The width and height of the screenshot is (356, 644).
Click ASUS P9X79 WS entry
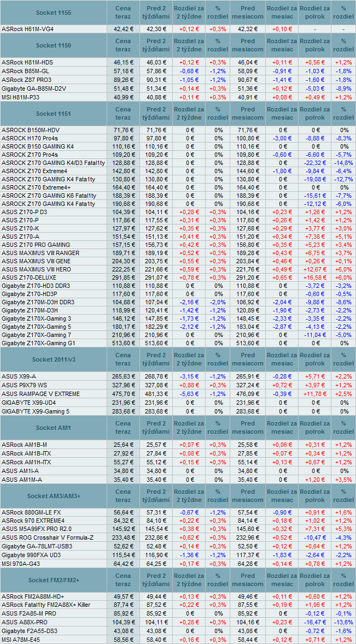click(24, 385)
